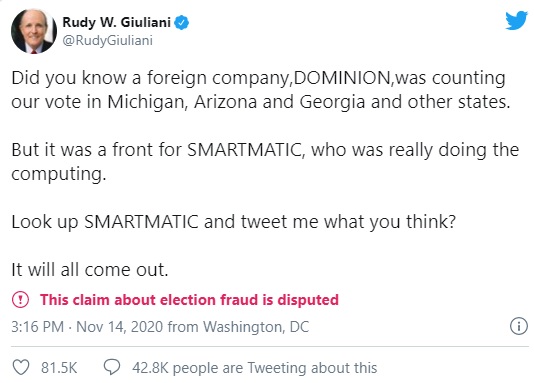The width and height of the screenshot is (534, 383).
Task: Click the info circle icon
Action: click(x=518, y=326)
